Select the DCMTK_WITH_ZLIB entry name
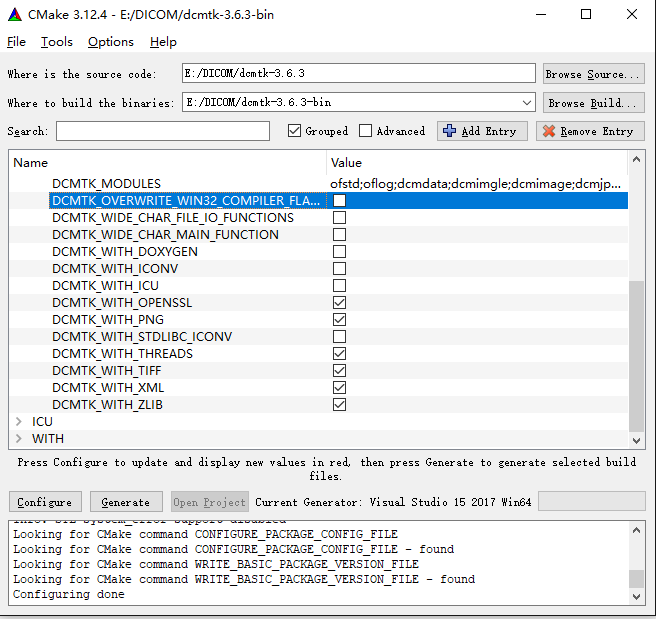This screenshot has height=619, width=656. click(x=107, y=404)
